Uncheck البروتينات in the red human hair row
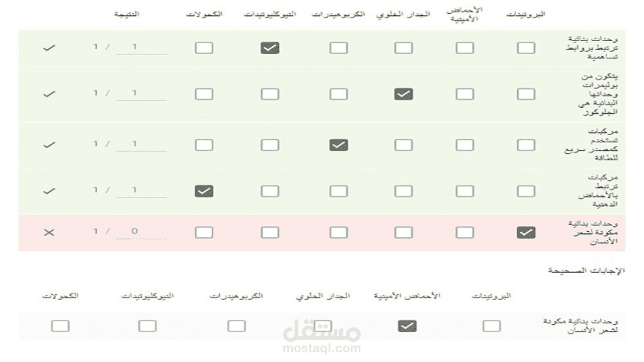The width and height of the screenshot is (644, 362). tap(526, 232)
